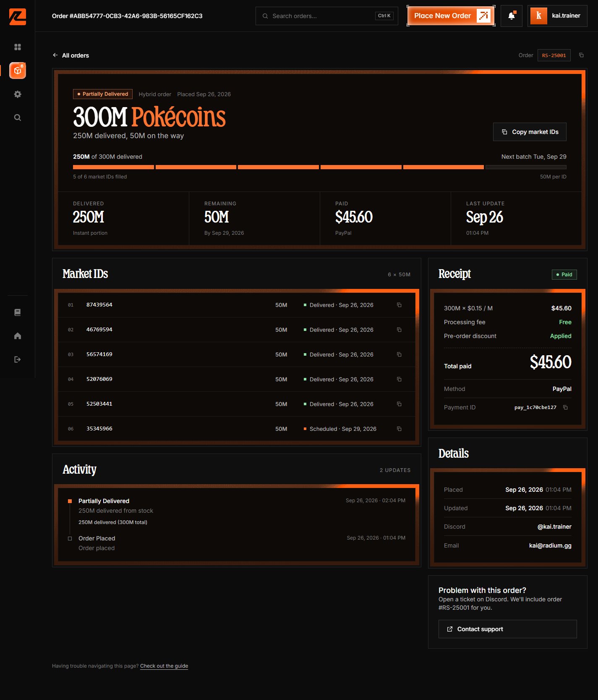
Task: Click Place New Order button
Action: click(451, 16)
